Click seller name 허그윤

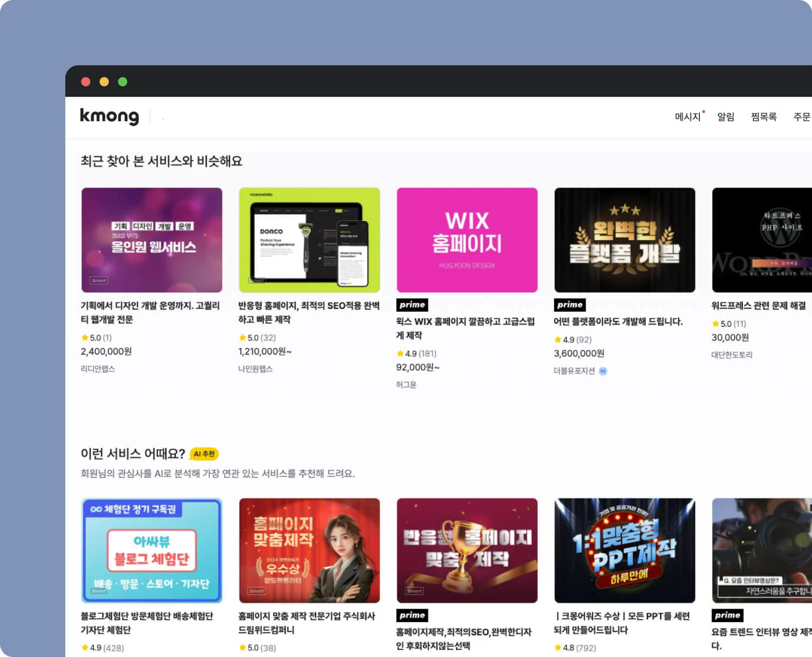click(x=407, y=385)
